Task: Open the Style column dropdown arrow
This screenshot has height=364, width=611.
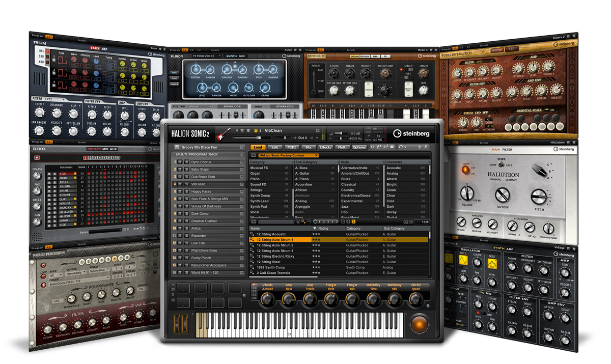Action: click(x=384, y=162)
